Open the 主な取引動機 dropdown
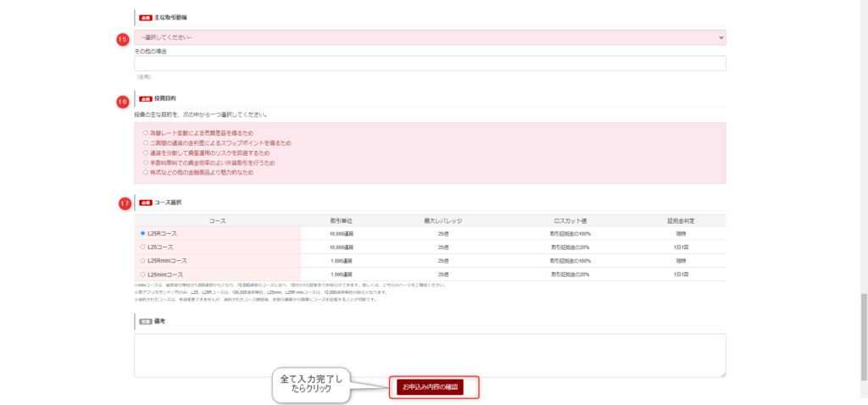The width and height of the screenshot is (868, 405). [x=428, y=37]
